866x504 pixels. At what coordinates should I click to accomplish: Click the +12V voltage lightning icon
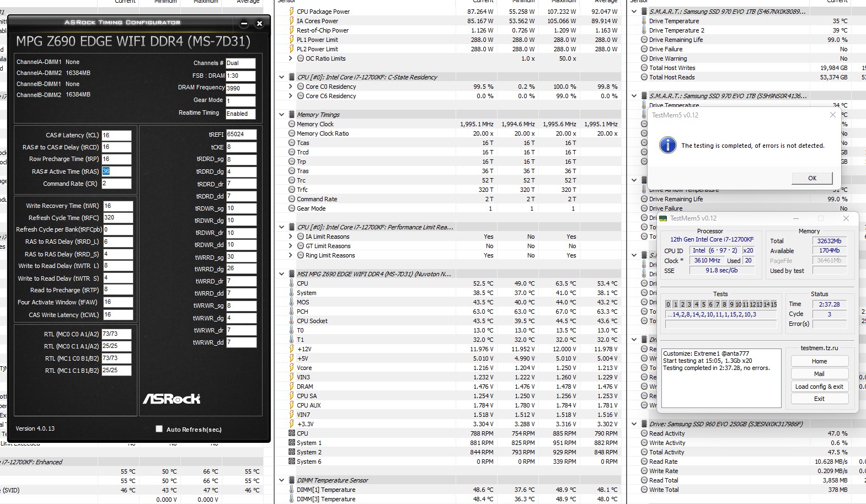(292, 349)
